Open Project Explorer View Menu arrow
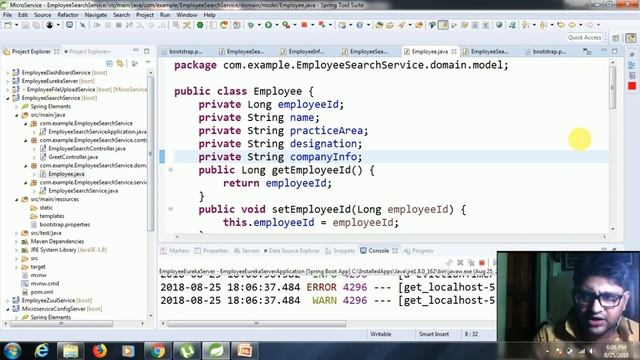 [x=148, y=63]
